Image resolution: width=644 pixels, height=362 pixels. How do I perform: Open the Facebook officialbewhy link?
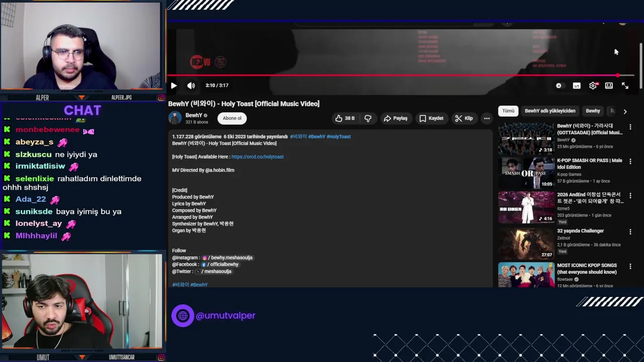[x=219, y=264]
